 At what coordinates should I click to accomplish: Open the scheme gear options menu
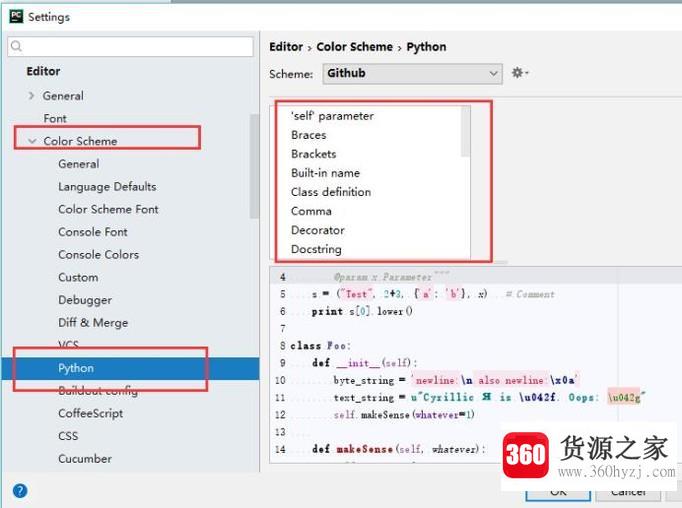tap(520, 73)
